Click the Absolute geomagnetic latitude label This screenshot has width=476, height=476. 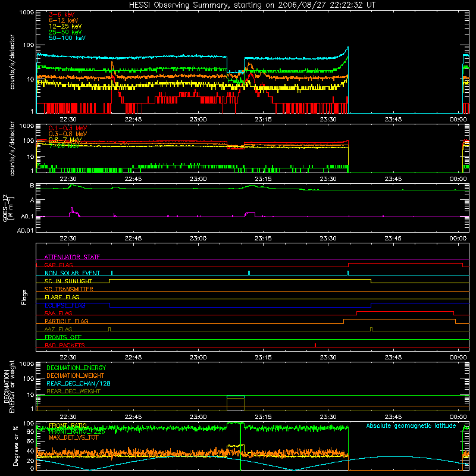(x=411, y=425)
